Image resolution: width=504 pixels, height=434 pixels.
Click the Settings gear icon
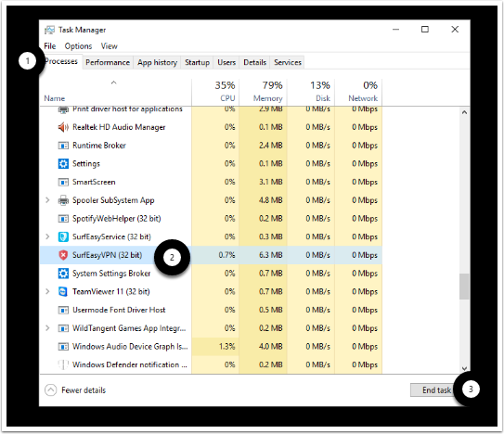pos(63,164)
